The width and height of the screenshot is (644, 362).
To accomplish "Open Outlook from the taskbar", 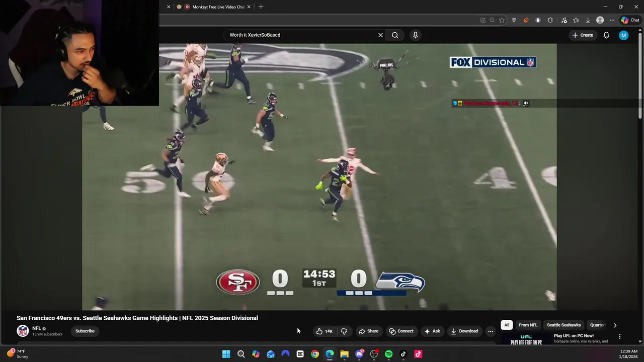I will [x=271, y=354].
